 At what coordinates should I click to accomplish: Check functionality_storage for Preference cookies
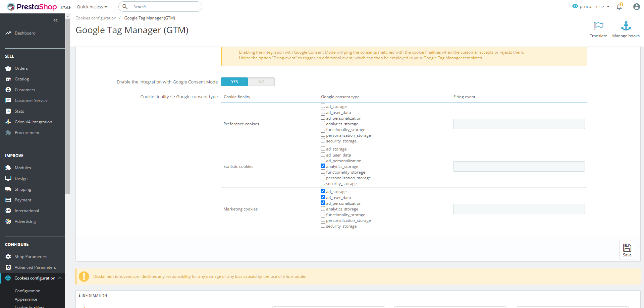[x=323, y=129]
